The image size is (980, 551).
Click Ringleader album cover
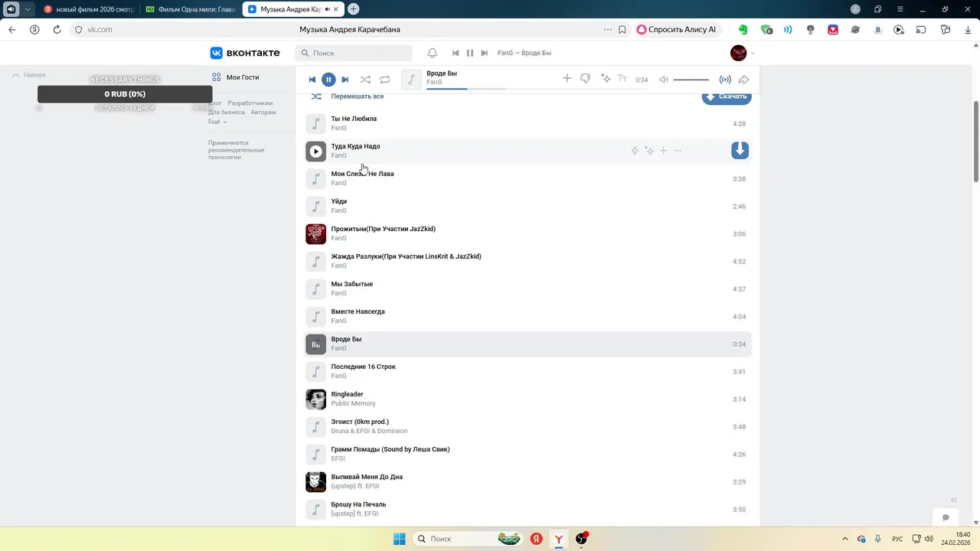point(316,399)
